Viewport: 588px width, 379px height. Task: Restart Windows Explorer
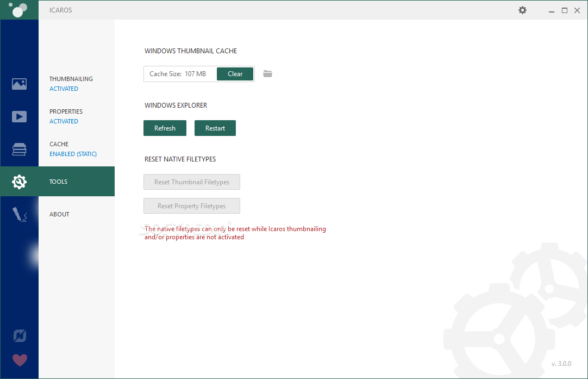click(215, 128)
